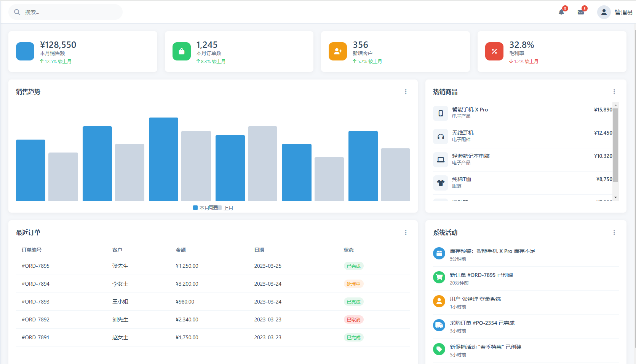This screenshot has height=364, width=636.
Task: Open the sales trend options menu
Action: [x=406, y=92]
